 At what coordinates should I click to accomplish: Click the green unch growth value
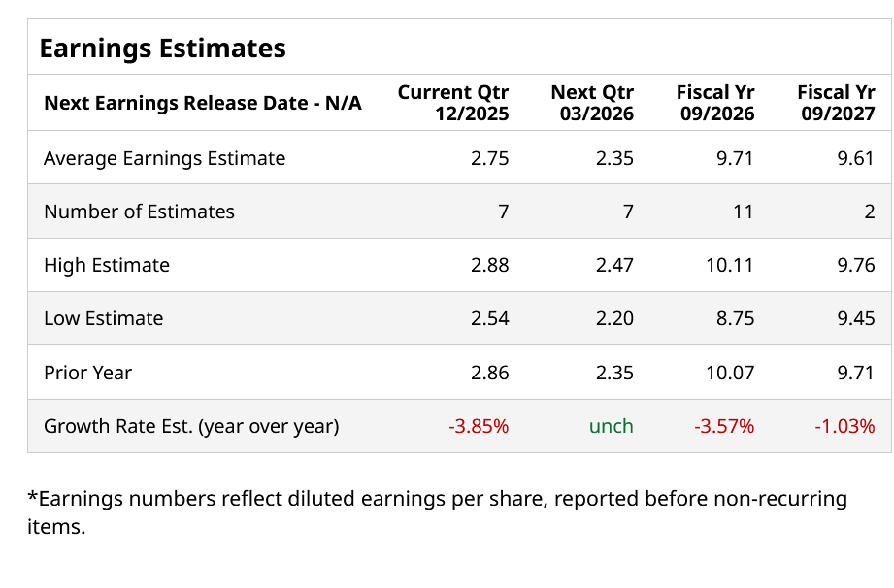[612, 426]
